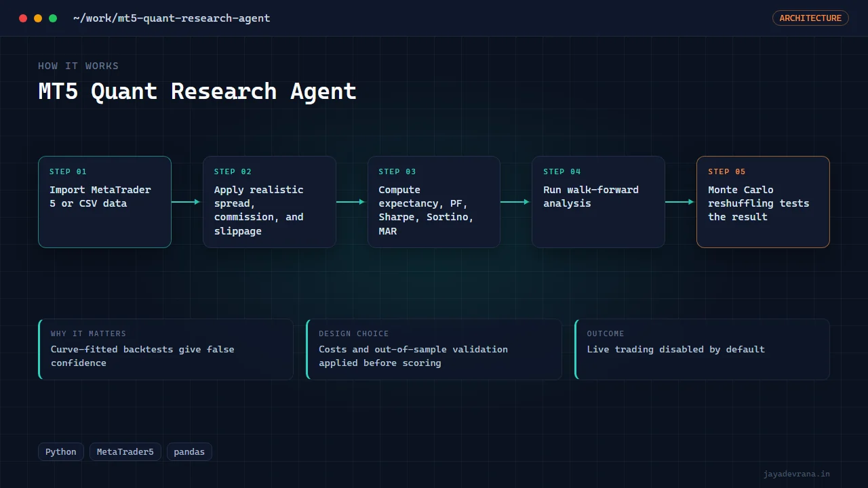Click the pandas tag
The image size is (868, 488).
(x=189, y=452)
